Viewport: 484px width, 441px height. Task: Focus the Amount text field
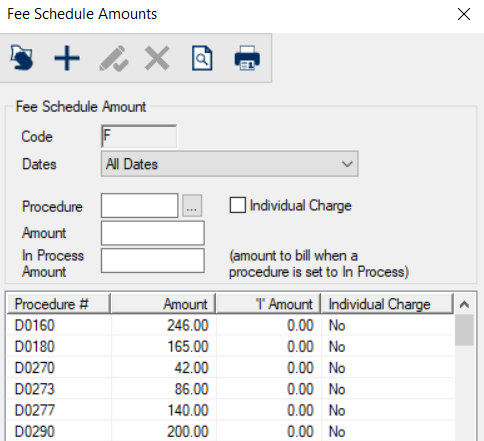point(153,233)
